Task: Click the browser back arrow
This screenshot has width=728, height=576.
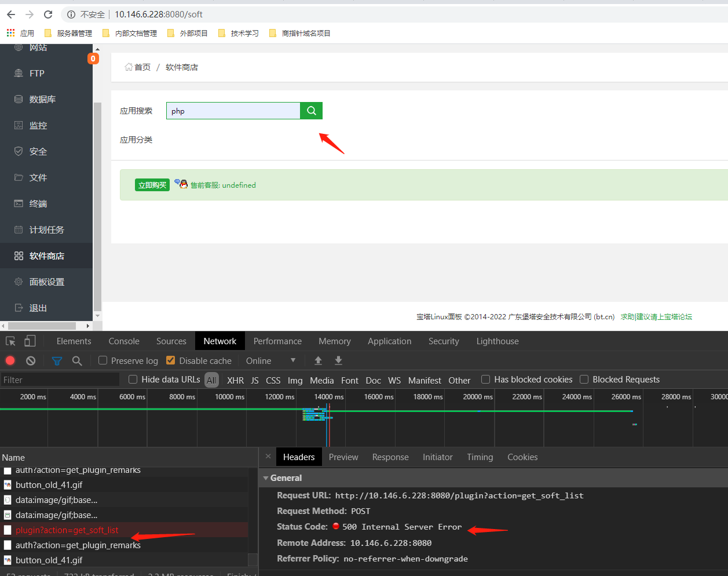Action: pos(11,14)
